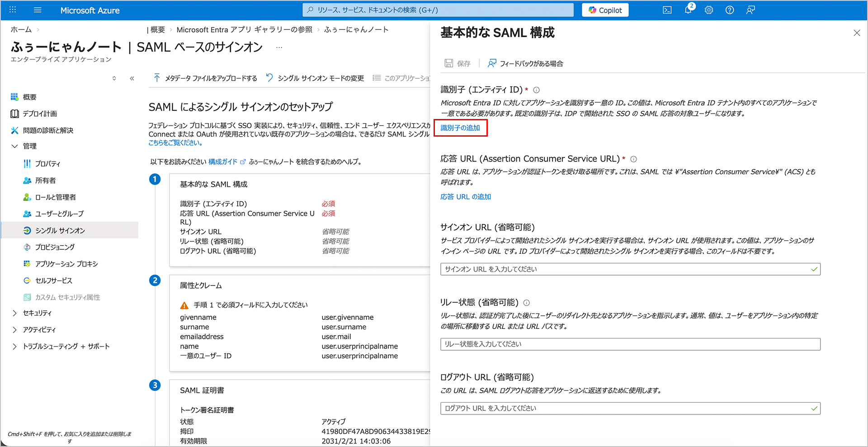
Task: Select シングル サインオン in the sidebar
Action: tap(60, 231)
